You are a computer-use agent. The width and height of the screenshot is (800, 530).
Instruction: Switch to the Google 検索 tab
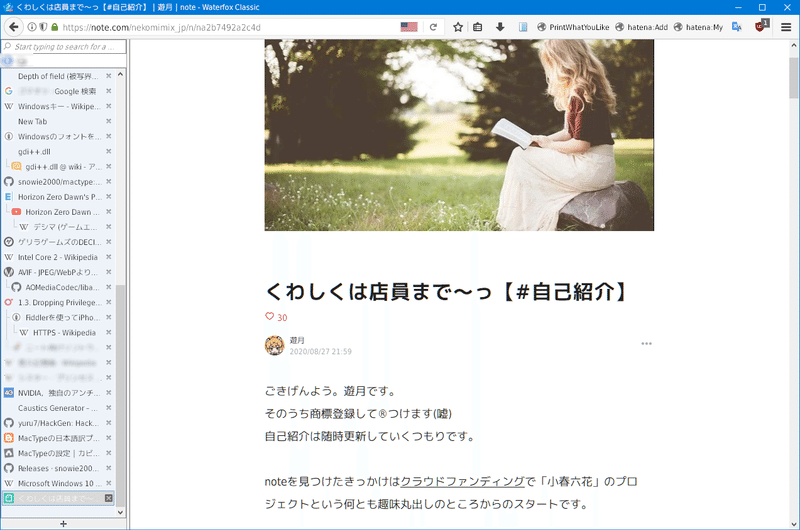(58, 91)
